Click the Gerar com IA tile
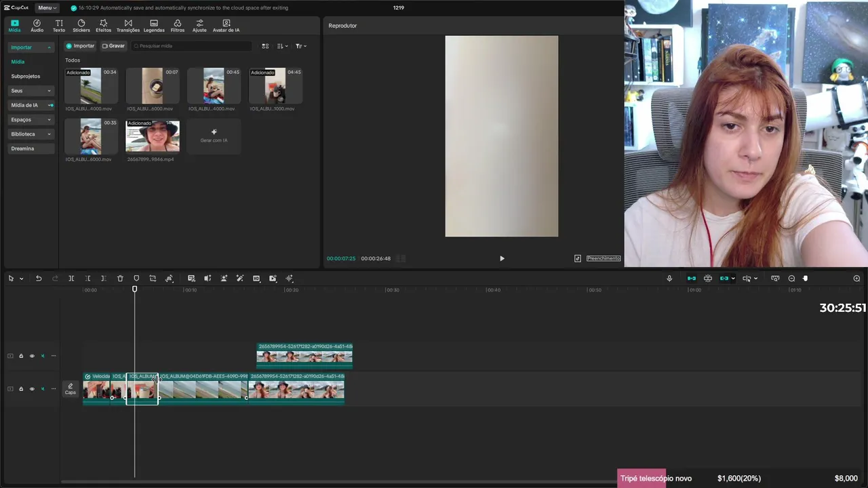The image size is (868, 488). (x=214, y=136)
